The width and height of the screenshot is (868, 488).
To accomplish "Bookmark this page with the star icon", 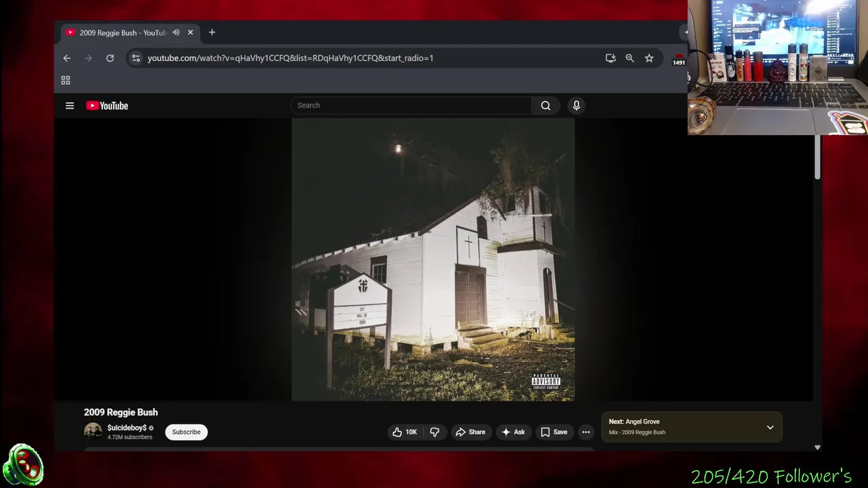I will point(649,58).
